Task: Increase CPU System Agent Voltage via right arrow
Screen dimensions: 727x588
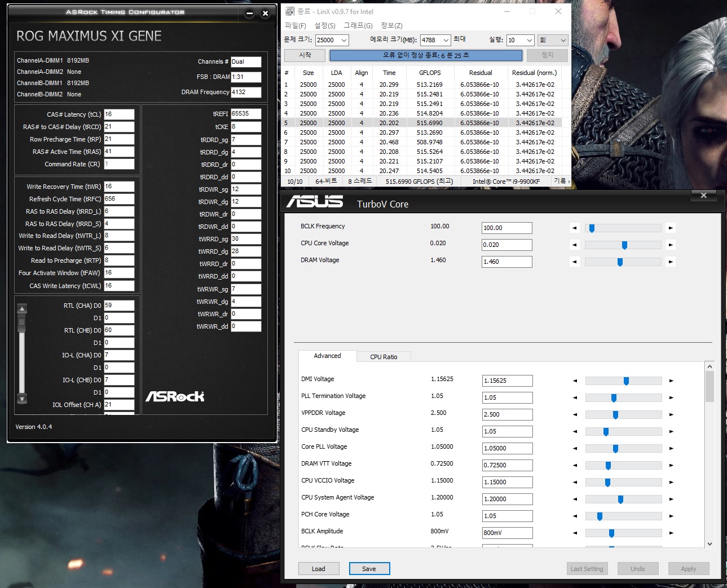Action: pyautogui.click(x=671, y=499)
